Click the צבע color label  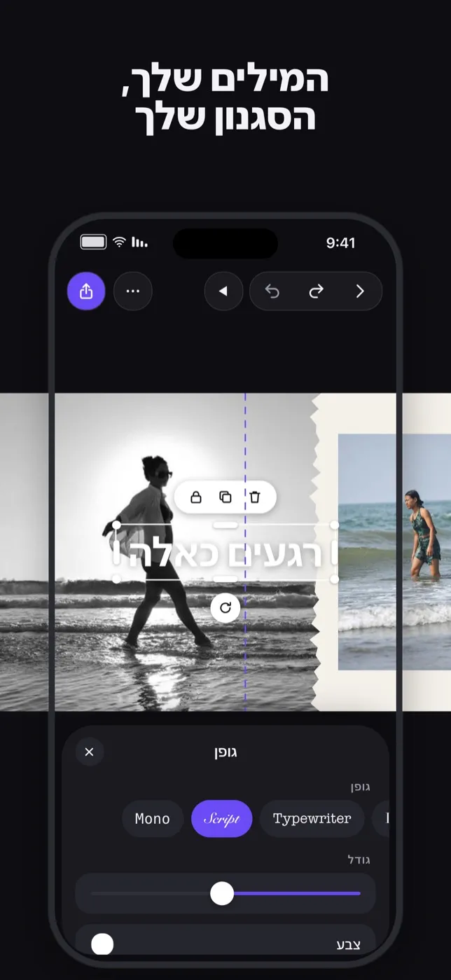[349, 944]
